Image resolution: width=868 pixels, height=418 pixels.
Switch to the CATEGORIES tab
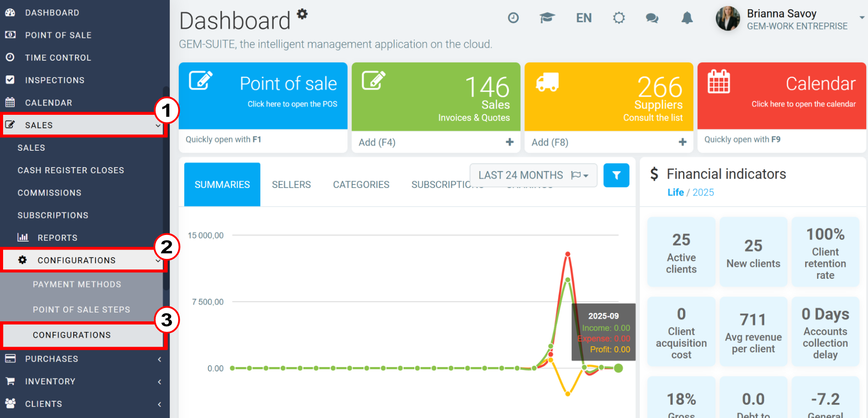361,184
